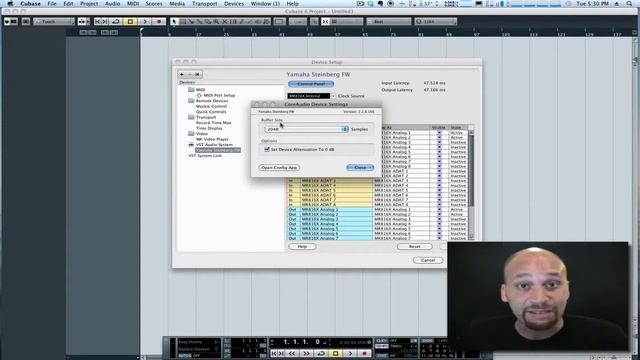
Task: Toggle Cycle on the transport panel
Action: (321, 353)
